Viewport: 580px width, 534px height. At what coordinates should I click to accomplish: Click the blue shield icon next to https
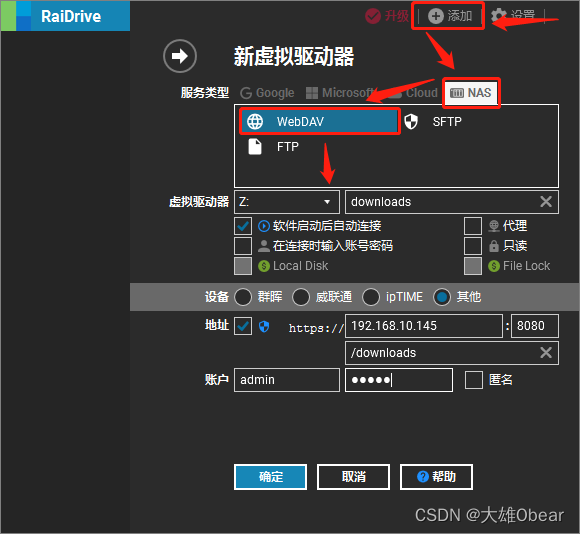264,326
